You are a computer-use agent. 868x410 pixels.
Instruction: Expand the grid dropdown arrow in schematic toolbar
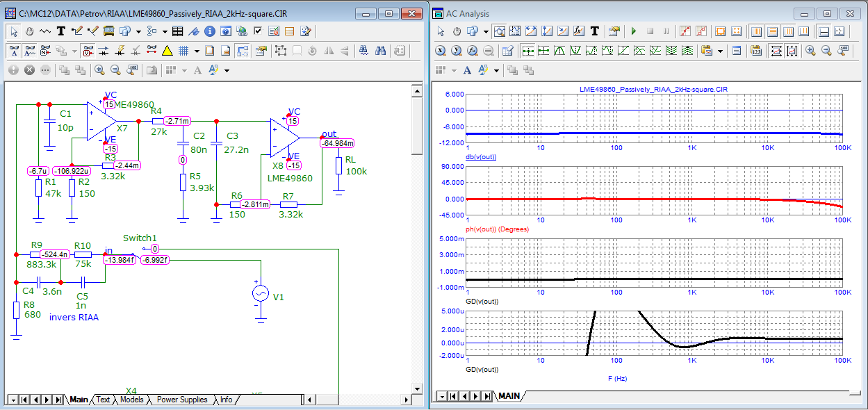(x=197, y=51)
